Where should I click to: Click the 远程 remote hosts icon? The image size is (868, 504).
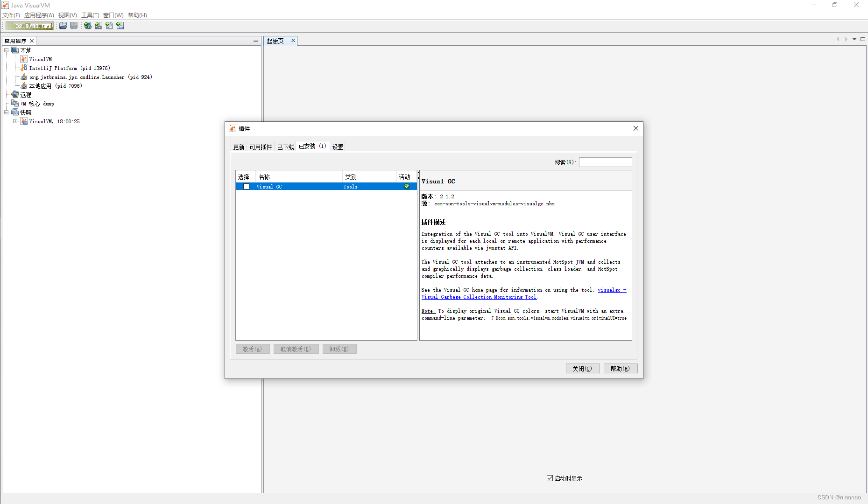(x=15, y=94)
